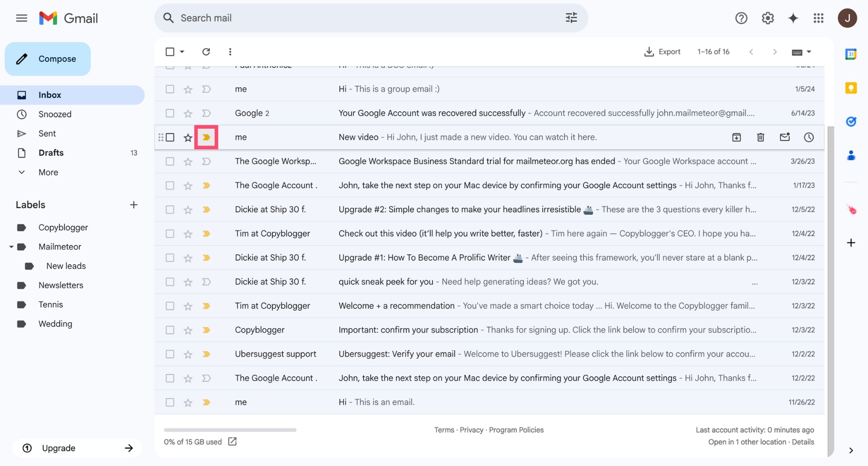Open the account avatar J
Viewport: 868px width, 466px height.
847,18
